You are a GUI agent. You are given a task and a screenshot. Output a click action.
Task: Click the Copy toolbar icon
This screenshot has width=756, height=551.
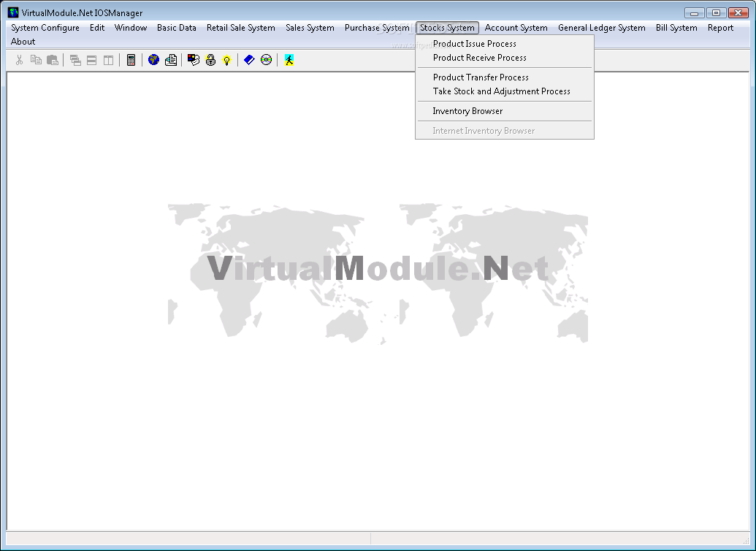tap(37, 60)
